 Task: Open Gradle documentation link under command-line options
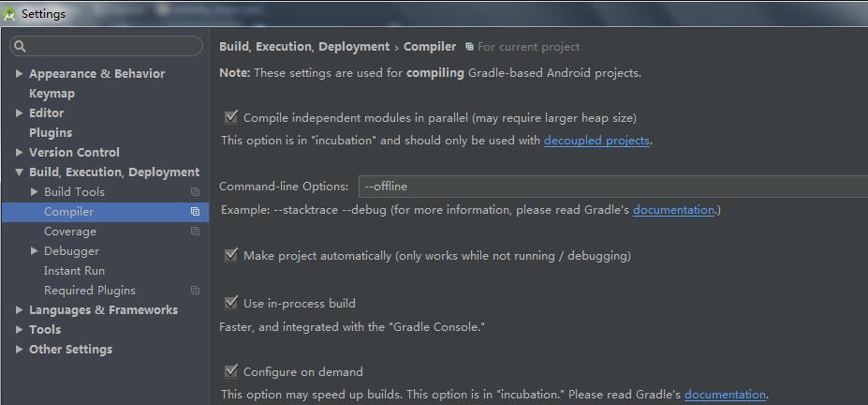click(673, 210)
